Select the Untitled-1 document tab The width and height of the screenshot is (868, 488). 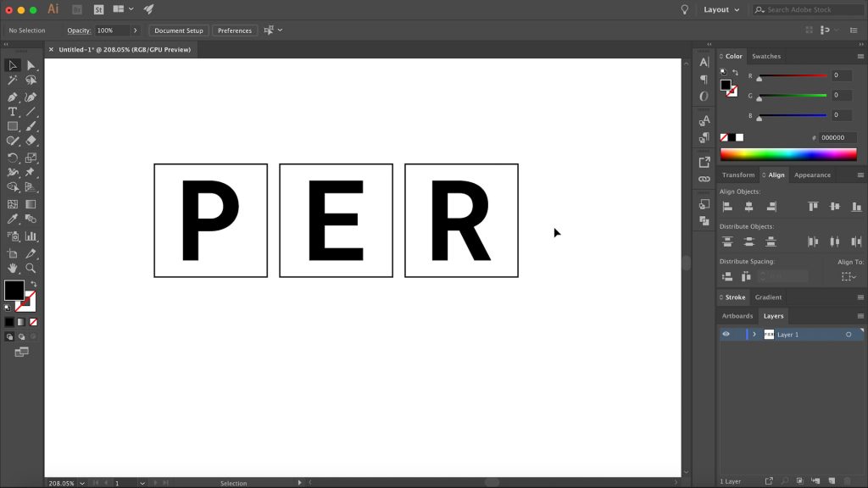click(125, 50)
